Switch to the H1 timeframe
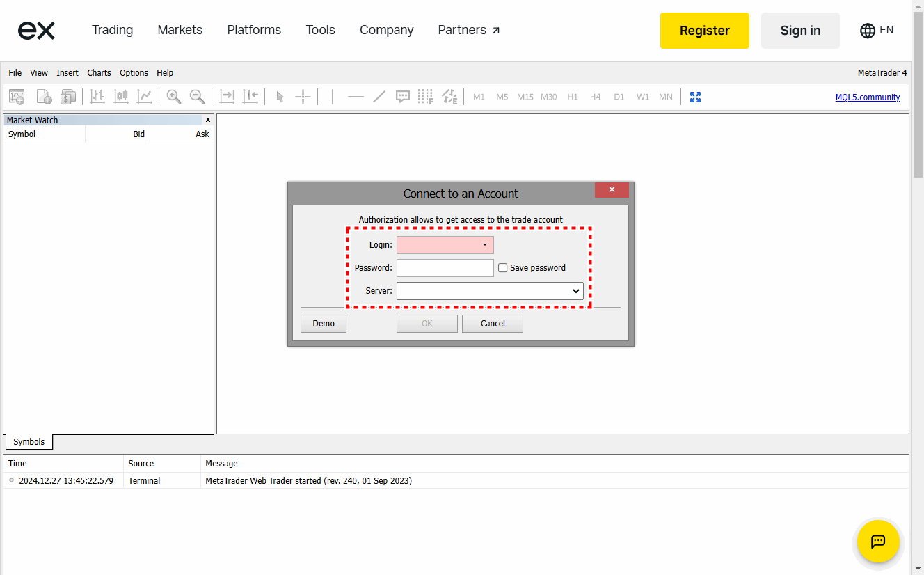 [x=573, y=97]
